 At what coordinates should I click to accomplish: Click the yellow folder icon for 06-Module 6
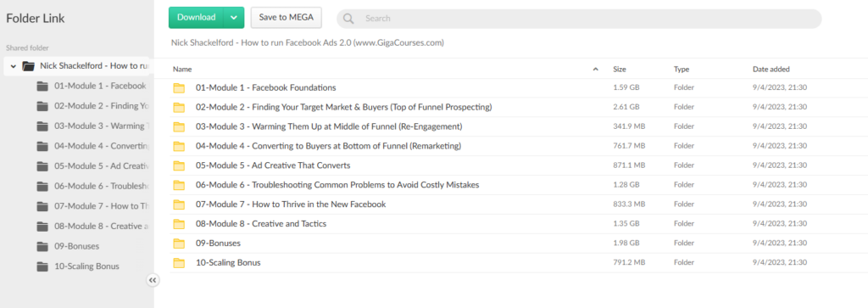(x=179, y=184)
